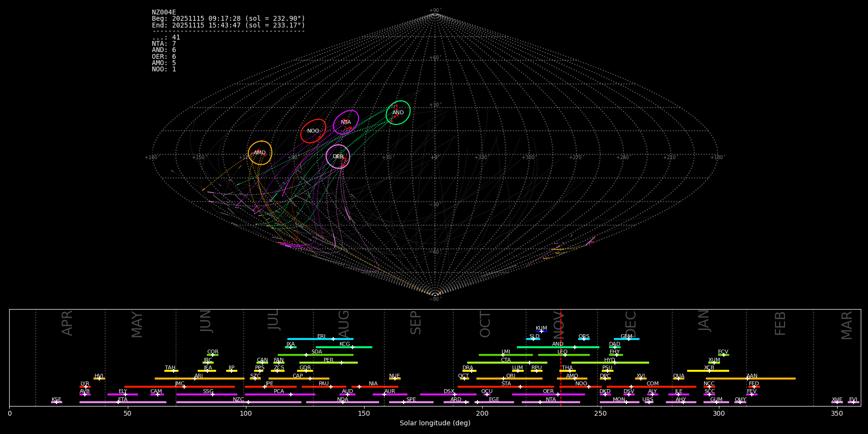Select the GEM shower bar
Image resolution: width=868 pixels, height=434 pixels.
pyautogui.click(x=626, y=339)
